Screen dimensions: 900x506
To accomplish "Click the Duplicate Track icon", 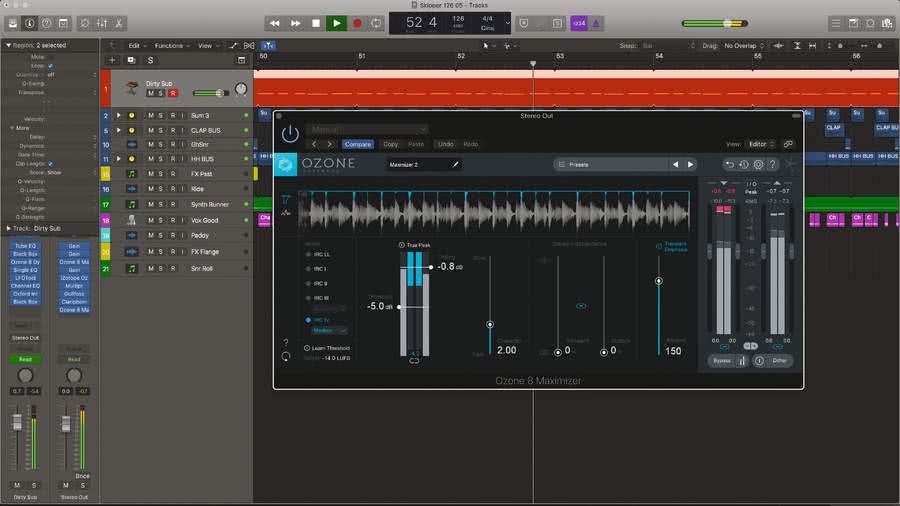I will (x=131, y=60).
